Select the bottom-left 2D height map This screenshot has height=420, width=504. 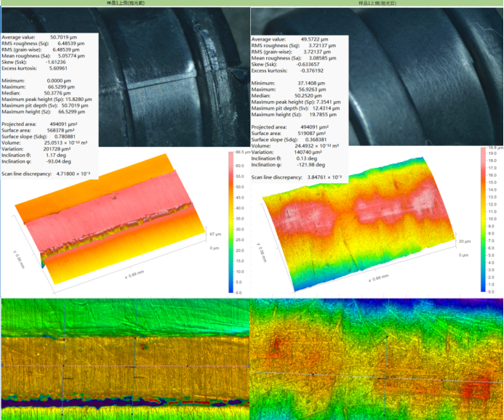coord(124,359)
